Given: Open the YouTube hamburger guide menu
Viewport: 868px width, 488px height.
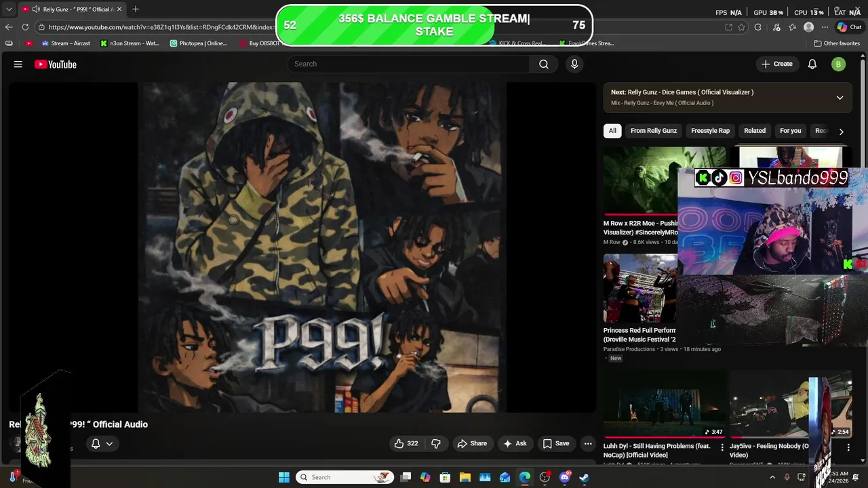Looking at the screenshot, I should [18, 64].
